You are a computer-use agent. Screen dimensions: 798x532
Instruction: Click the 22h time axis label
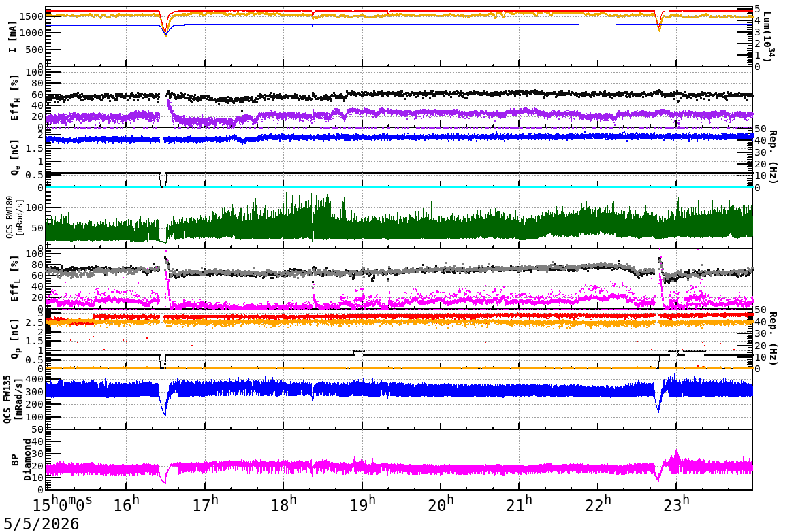coord(598,505)
